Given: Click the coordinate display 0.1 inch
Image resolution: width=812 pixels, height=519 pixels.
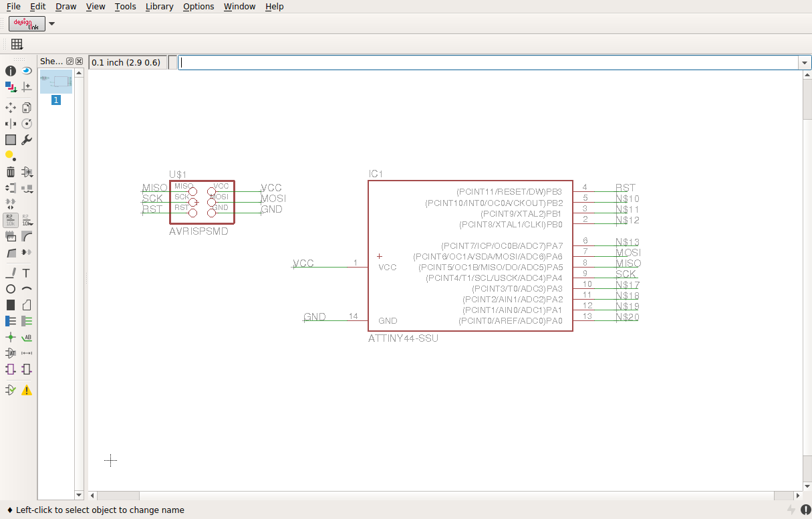Looking at the screenshot, I should 127,62.
